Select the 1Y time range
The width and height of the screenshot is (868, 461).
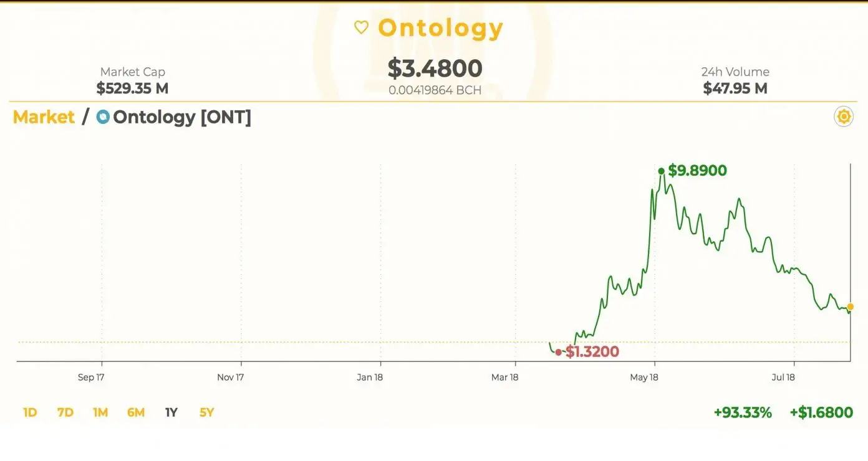pyautogui.click(x=171, y=412)
